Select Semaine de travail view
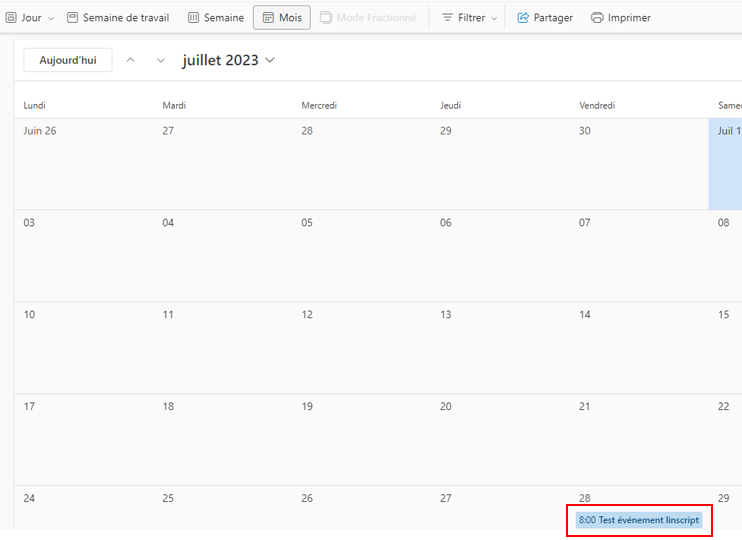This screenshot has height=540, width=742. click(118, 18)
